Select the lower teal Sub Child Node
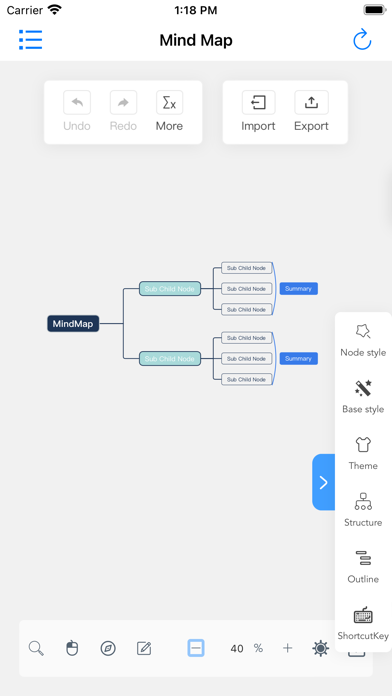Image resolution: width=392 pixels, height=696 pixels. 170,359
